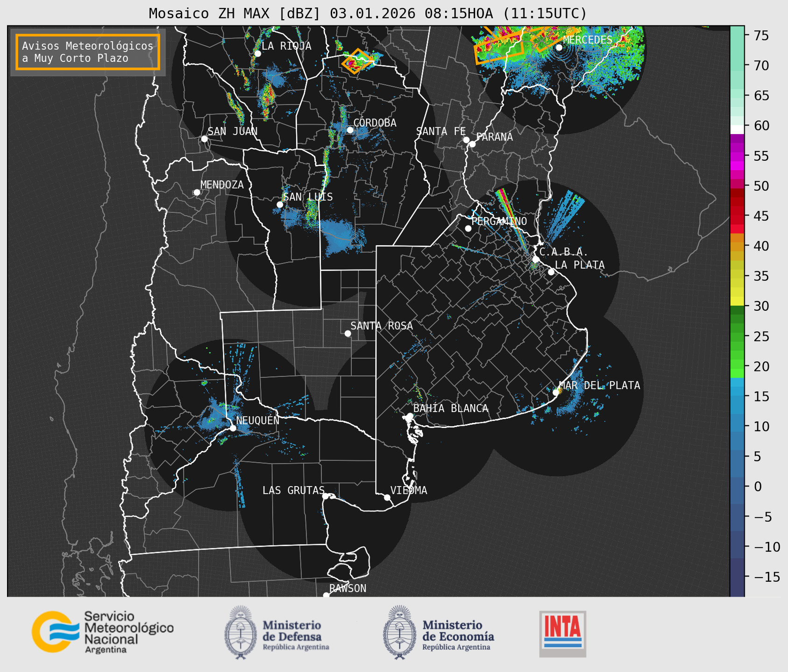This screenshot has width=788, height=672.
Task: Click the BAHÍA BLANCA city label
Action: tap(451, 408)
